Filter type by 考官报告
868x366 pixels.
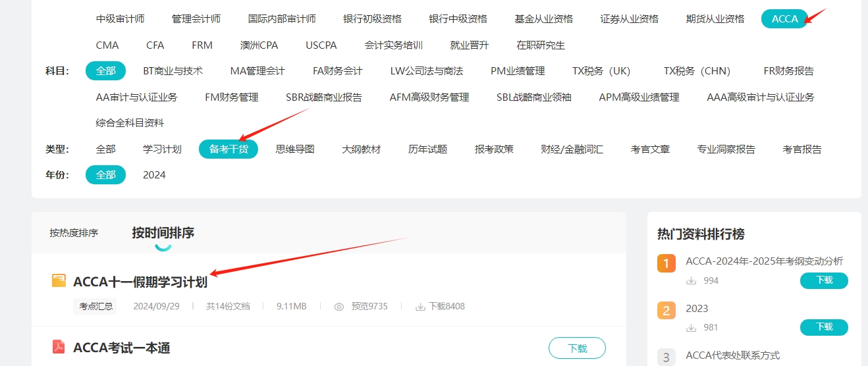click(x=802, y=149)
